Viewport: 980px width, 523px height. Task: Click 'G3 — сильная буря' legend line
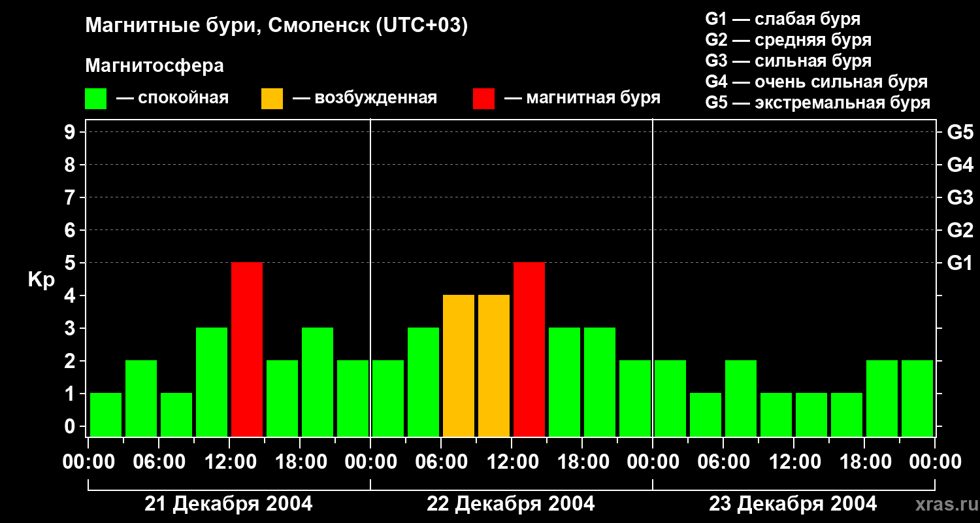click(x=788, y=61)
